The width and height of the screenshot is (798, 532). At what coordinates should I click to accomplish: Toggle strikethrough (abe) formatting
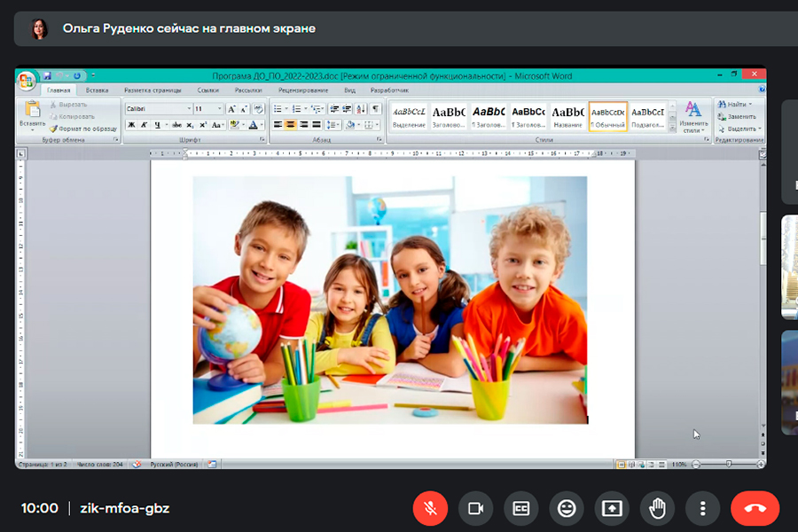coord(176,125)
